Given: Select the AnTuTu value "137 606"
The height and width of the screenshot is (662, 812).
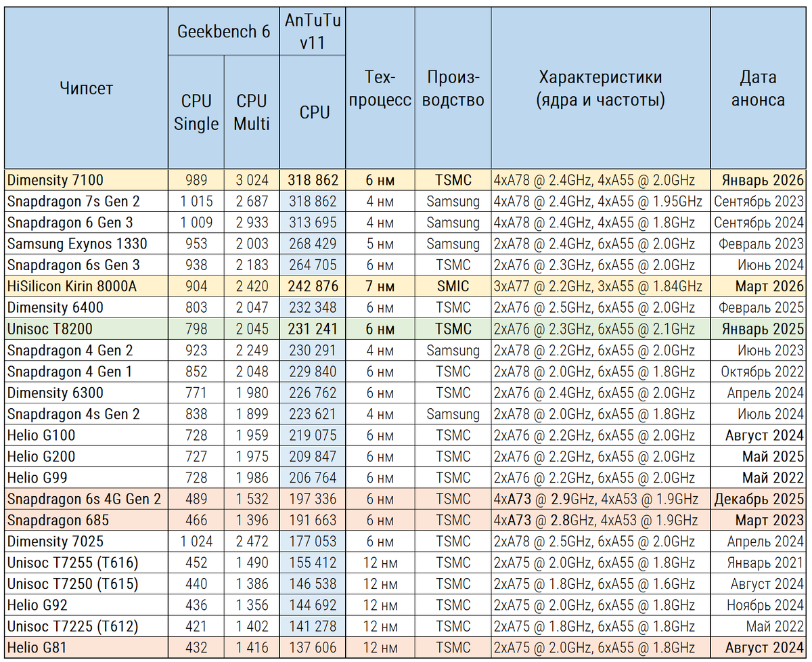Looking at the screenshot, I should pyautogui.click(x=312, y=648).
